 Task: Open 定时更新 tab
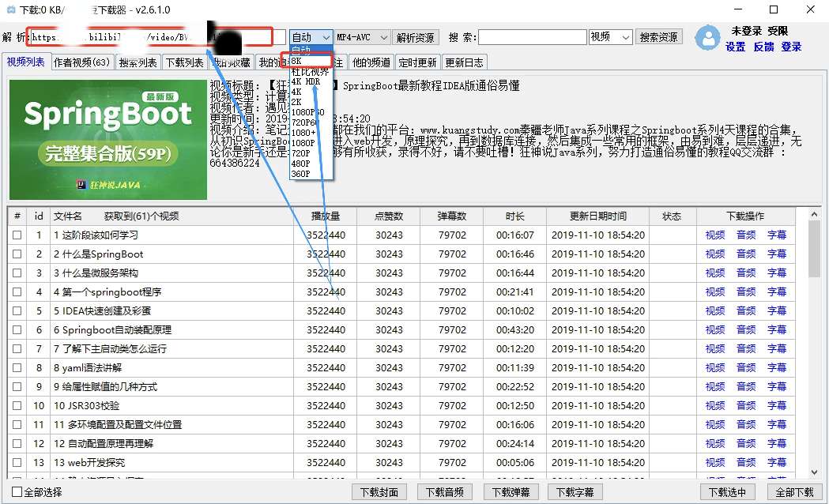418,62
